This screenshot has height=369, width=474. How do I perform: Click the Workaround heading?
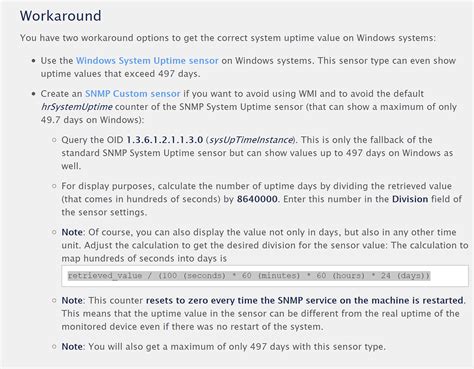coord(60,16)
